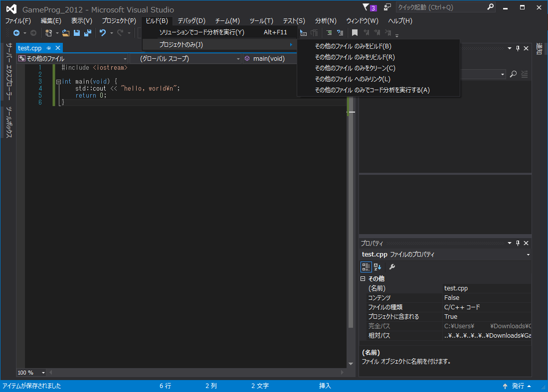Select the コンテンツ property value False
This screenshot has width=548, height=392.
pyautogui.click(x=487, y=298)
